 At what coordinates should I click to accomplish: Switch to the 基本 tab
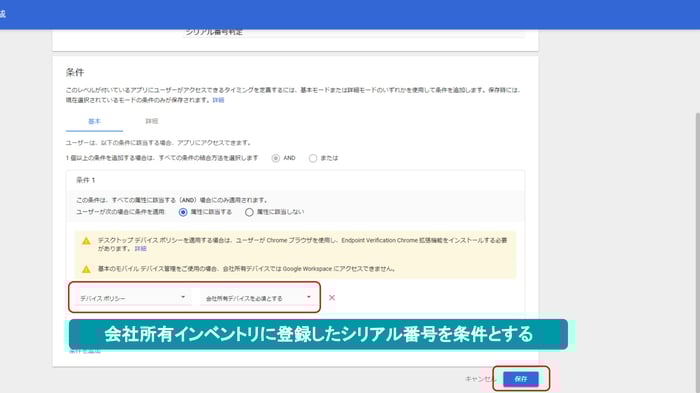point(94,121)
